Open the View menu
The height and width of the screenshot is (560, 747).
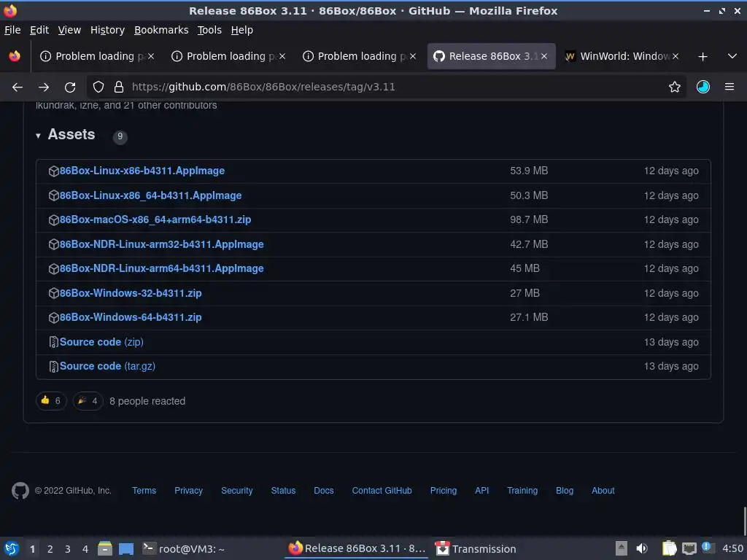pyautogui.click(x=69, y=30)
